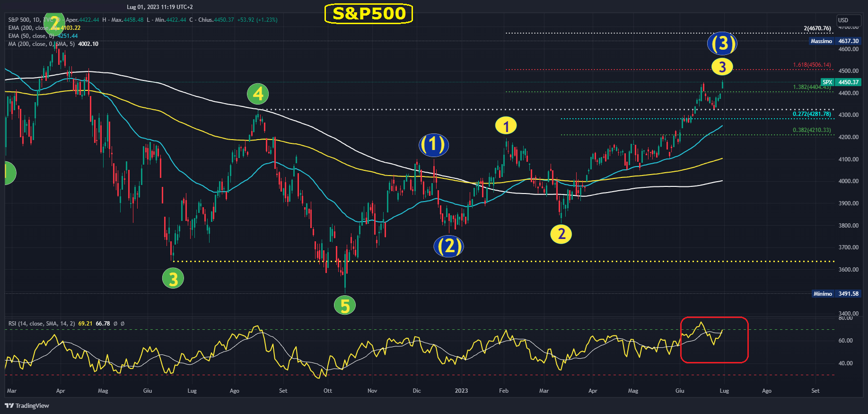Click the RSI 40.00 axis label
868x414 pixels.
point(846,363)
